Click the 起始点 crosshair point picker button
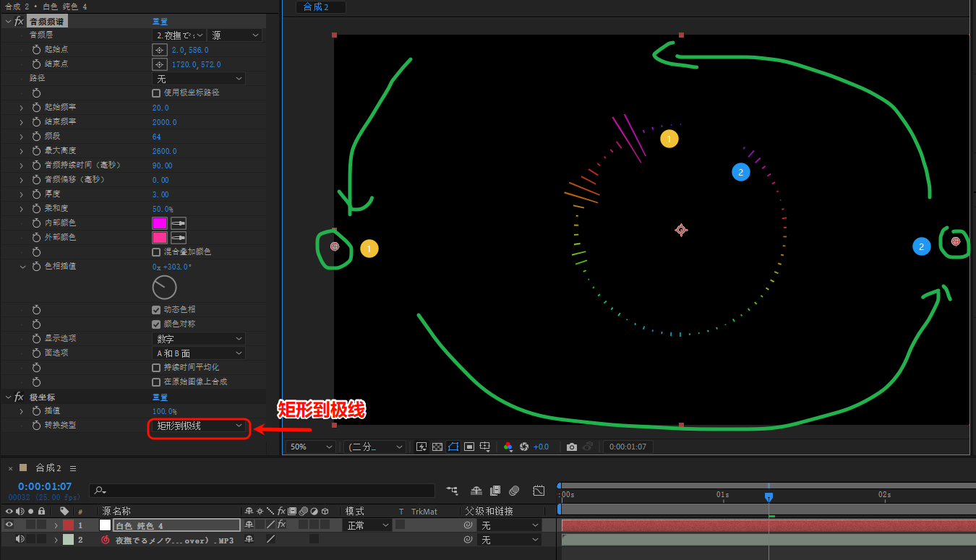This screenshot has width=976, height=560. point(159,50)
